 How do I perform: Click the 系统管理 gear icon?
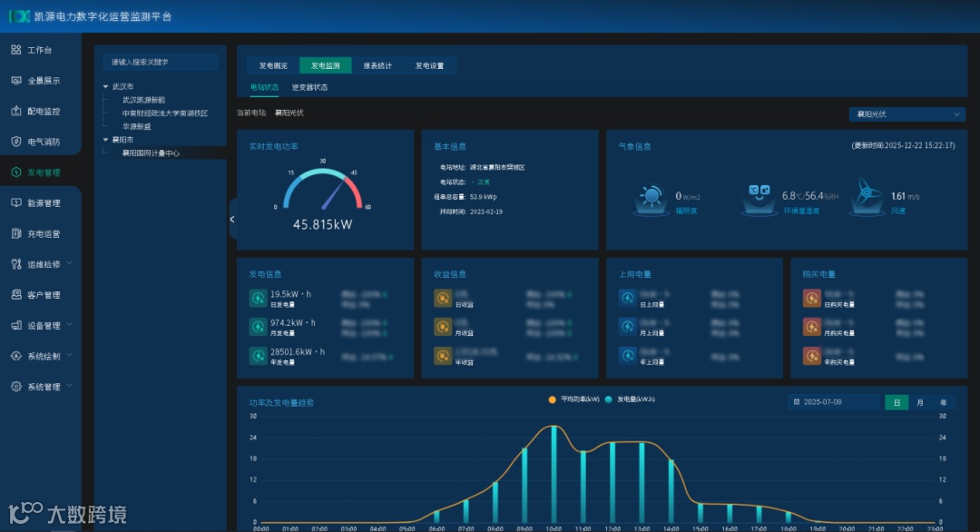coord(16,387)
